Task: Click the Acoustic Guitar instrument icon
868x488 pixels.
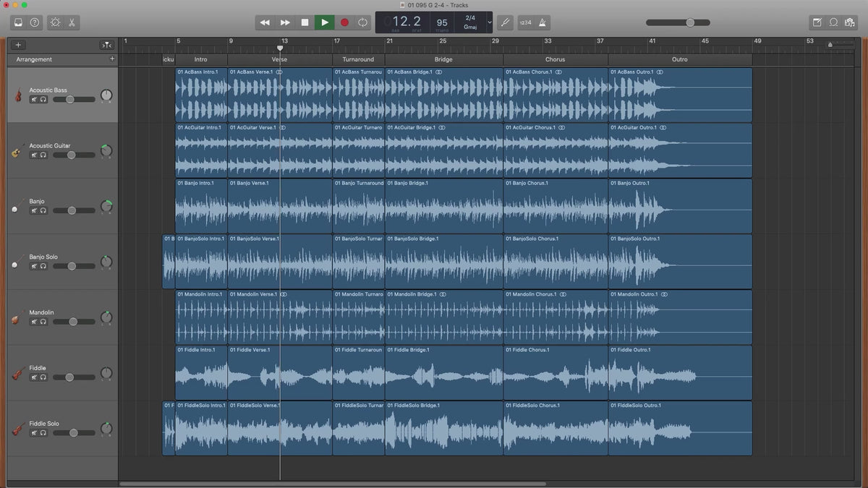Action: tap(16, 151)
